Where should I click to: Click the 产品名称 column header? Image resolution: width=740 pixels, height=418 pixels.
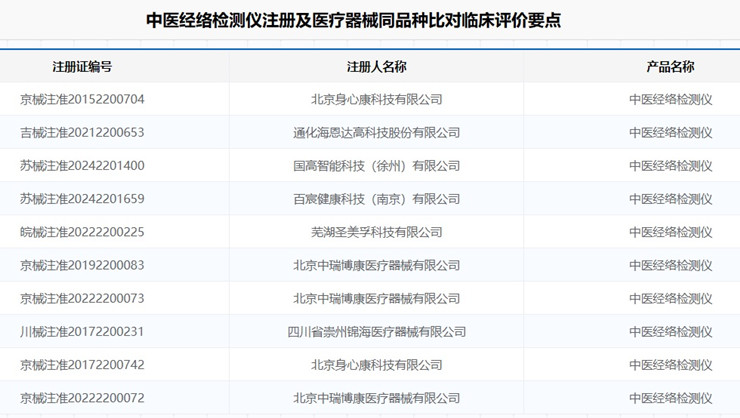point(671,67)
